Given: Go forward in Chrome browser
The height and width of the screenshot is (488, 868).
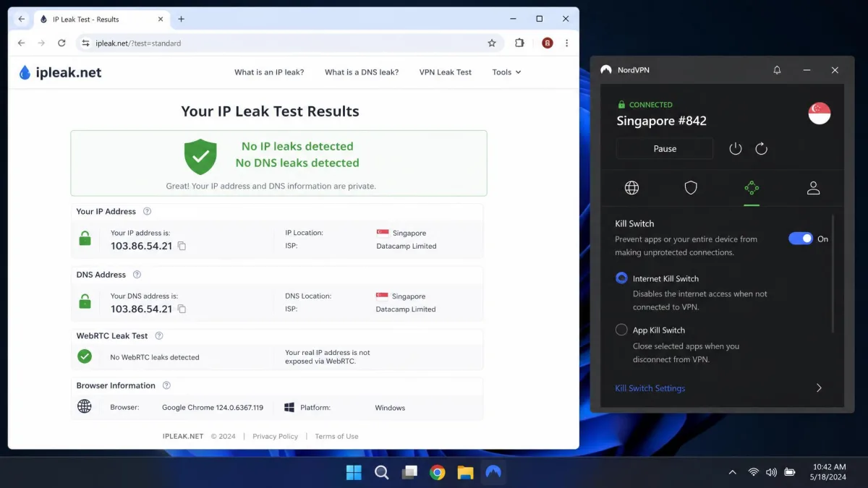Looking at the screenshot, I should pyautogui.click(x=41, y=43).
